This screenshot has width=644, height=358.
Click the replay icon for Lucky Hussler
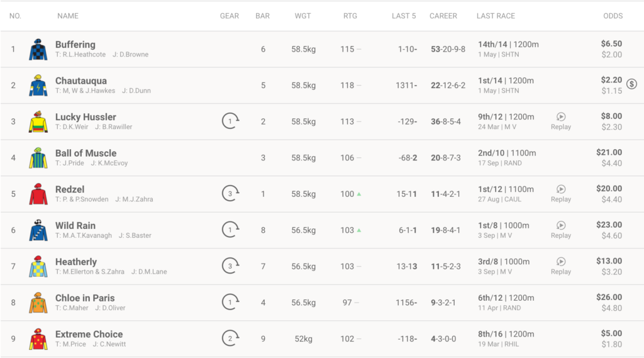point(561,117)
